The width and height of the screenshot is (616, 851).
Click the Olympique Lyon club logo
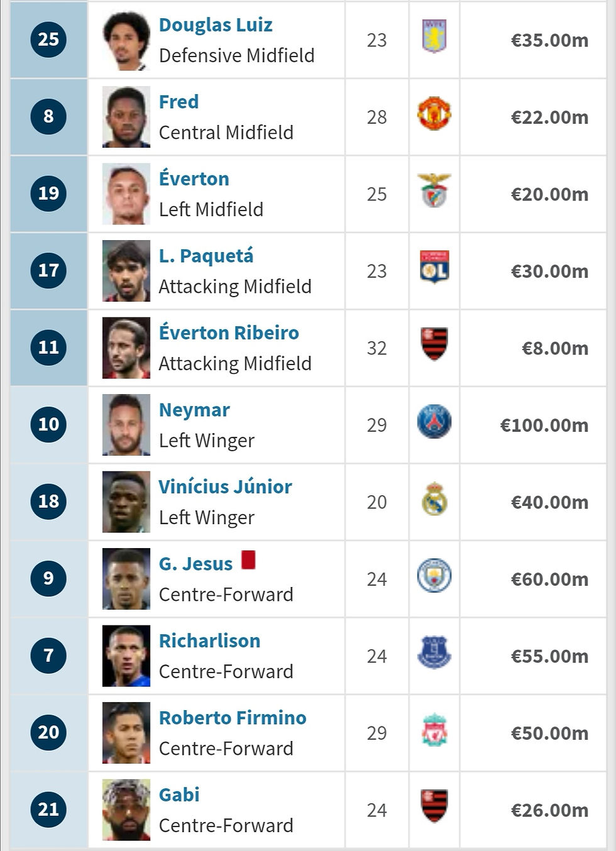(434, 267)
